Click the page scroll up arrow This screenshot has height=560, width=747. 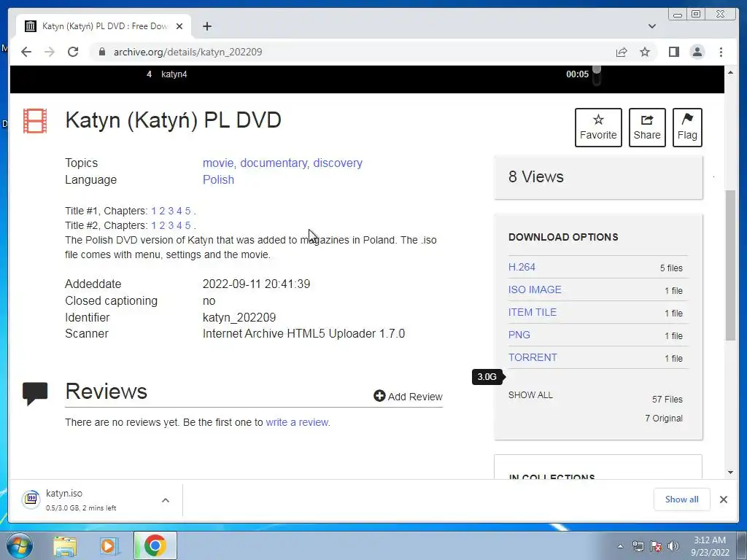[730, 72]
